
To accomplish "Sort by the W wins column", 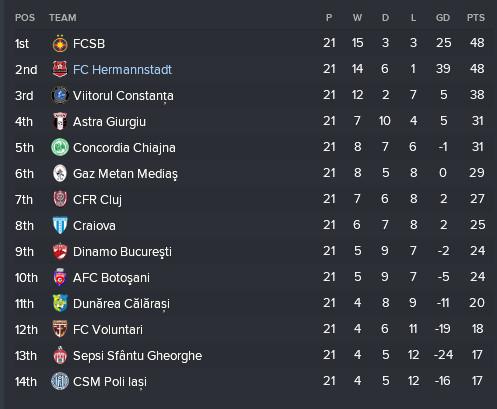I will tap(357, 18).
